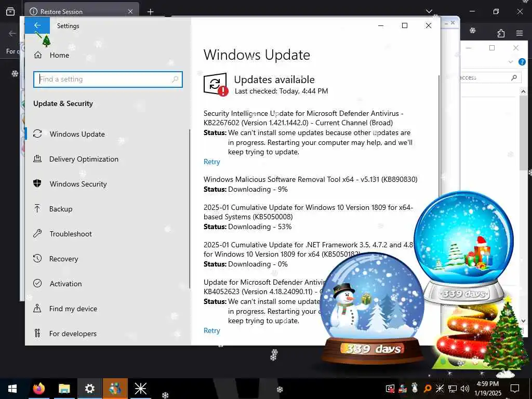Open the clock showing 4:59 PM

pyautogui.click(x=487, y=389)
